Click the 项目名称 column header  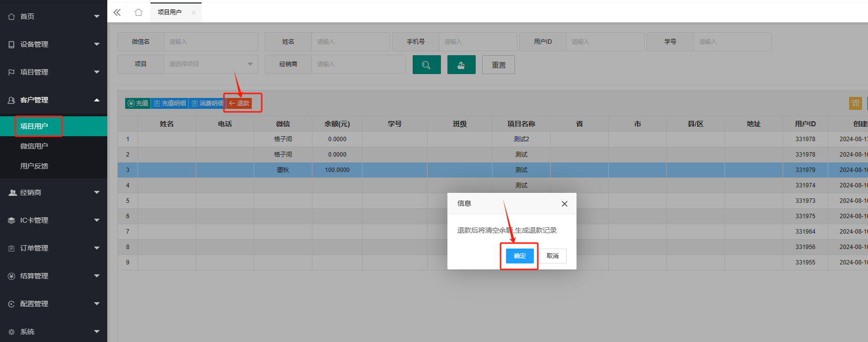[521, 124]
